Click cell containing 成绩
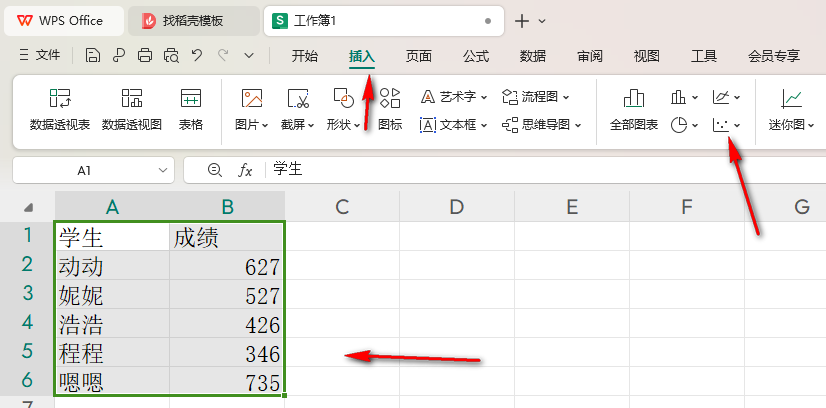The height and width of the screenshot is (408, 826). 227,236
